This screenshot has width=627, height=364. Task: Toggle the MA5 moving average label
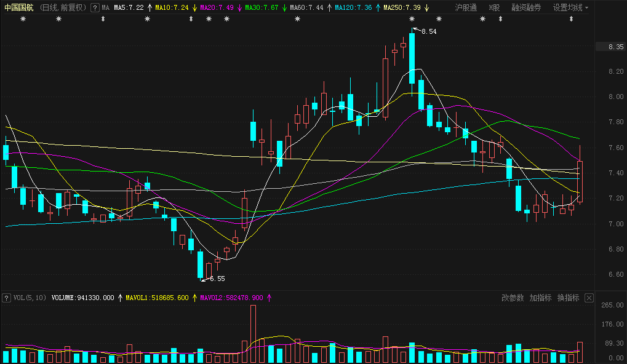click(129, 7)
